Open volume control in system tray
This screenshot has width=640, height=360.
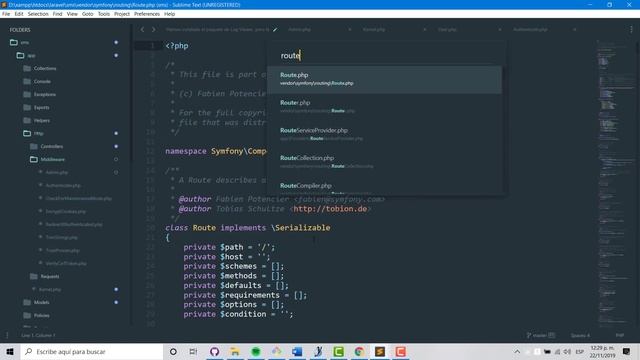(x=567, y=351)
